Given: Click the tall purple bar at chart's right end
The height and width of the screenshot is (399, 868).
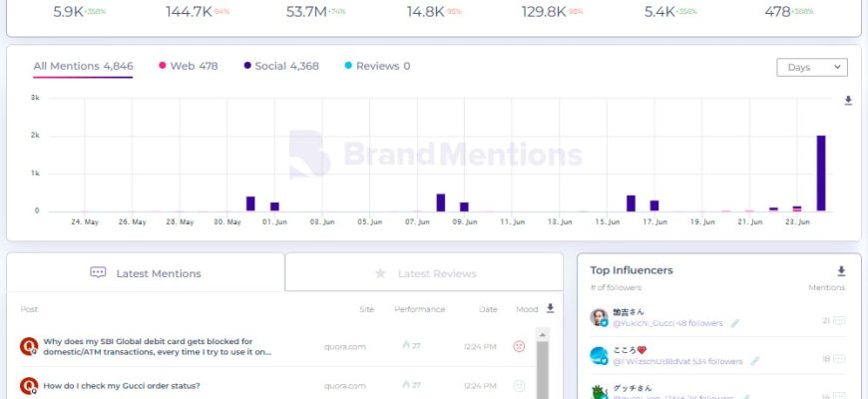Looking at the screenshot, I should coord(821,174).
